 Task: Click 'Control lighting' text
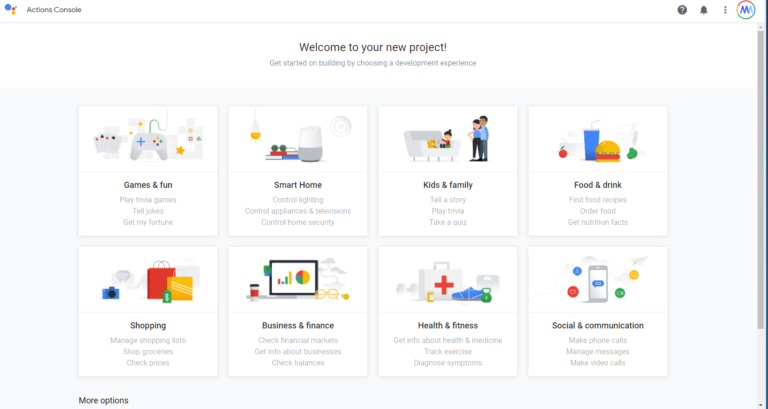(298, 200)
